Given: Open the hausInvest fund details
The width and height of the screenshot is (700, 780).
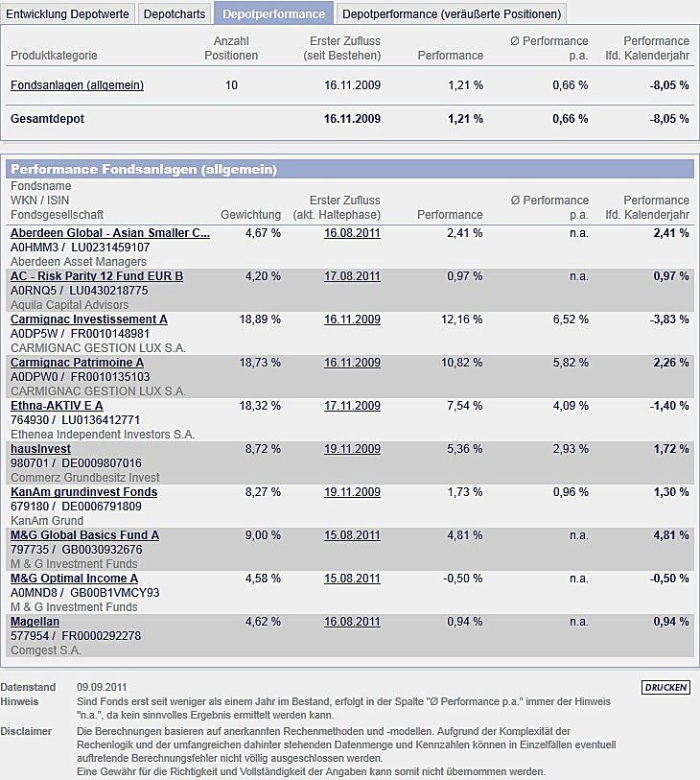Looking at the screenshot, I should (x=41, y=449).
